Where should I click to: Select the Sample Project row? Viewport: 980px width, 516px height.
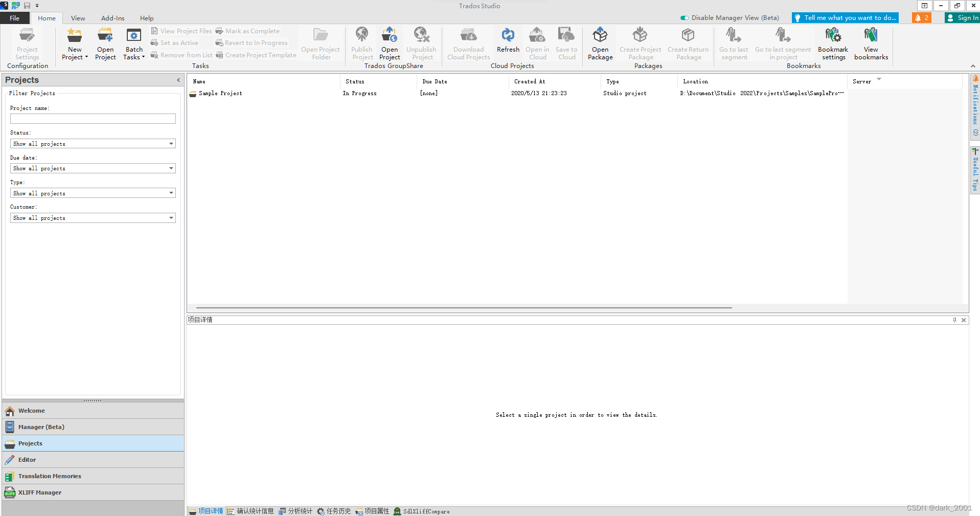517,94
